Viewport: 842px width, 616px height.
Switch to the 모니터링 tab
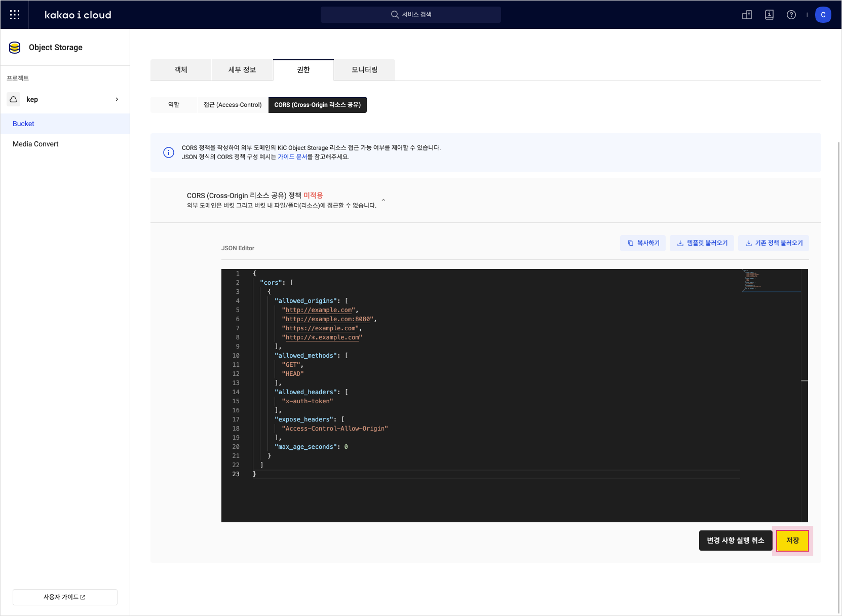coord(365,70)
